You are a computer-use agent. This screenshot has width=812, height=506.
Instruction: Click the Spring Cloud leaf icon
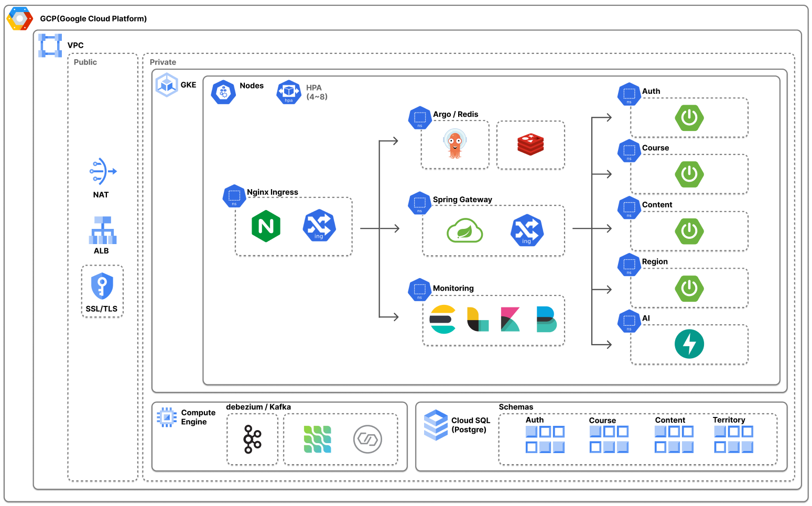coord(464,230)
